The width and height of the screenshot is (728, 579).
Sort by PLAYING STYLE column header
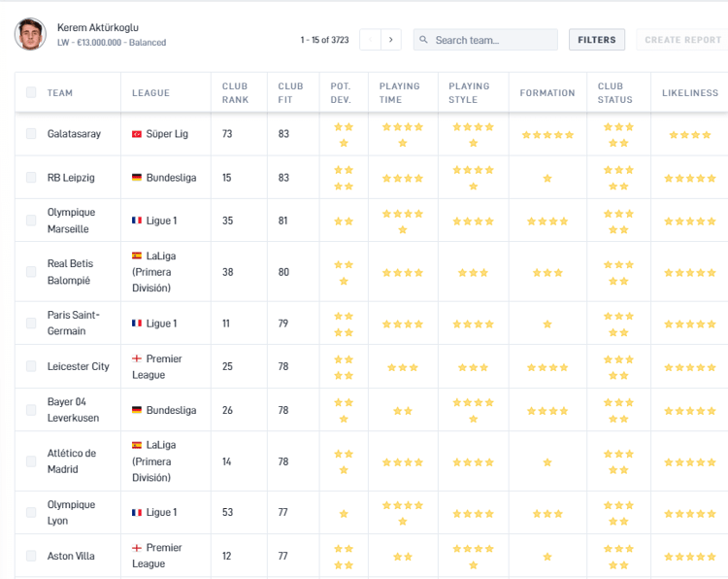tap(469, 93)
